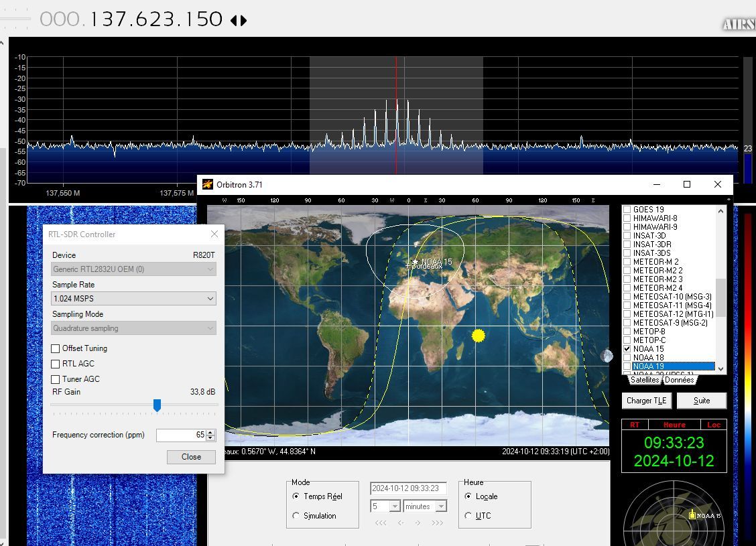This screenshot has height=546, width=756.
Task: Click the RF Gain slider handle
Action: point(157,405)
